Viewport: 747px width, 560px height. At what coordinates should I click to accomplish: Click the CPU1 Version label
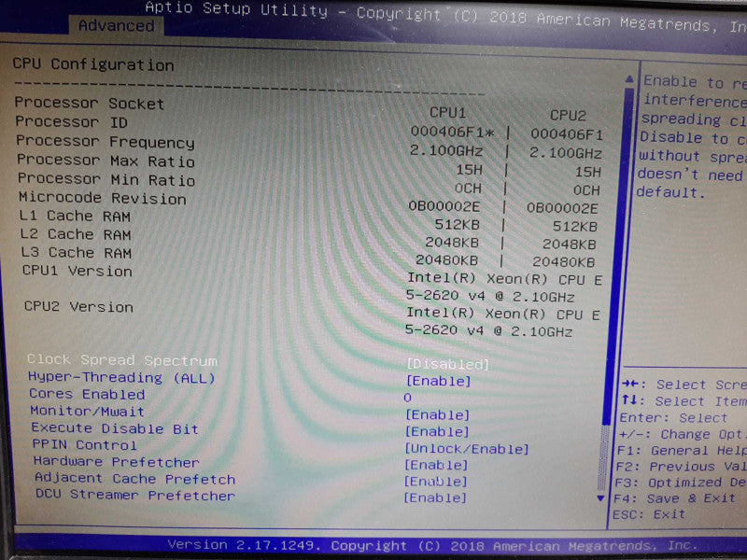point(78,271)
